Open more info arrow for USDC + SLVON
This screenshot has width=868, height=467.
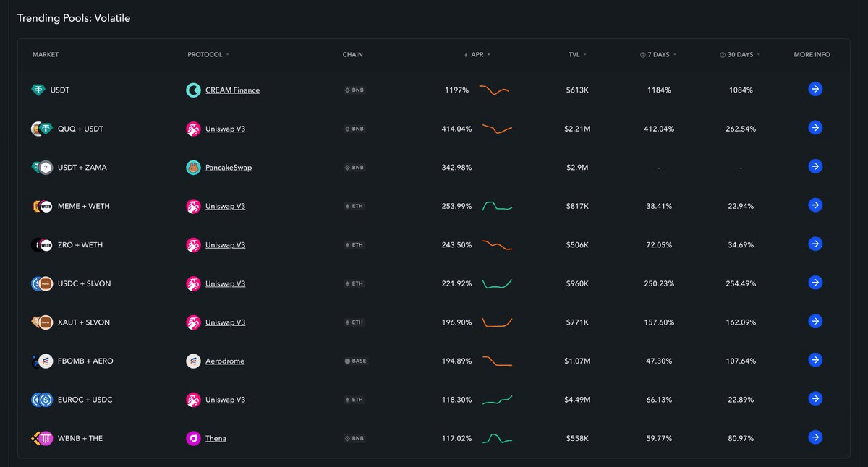click(x=814, y=283)
